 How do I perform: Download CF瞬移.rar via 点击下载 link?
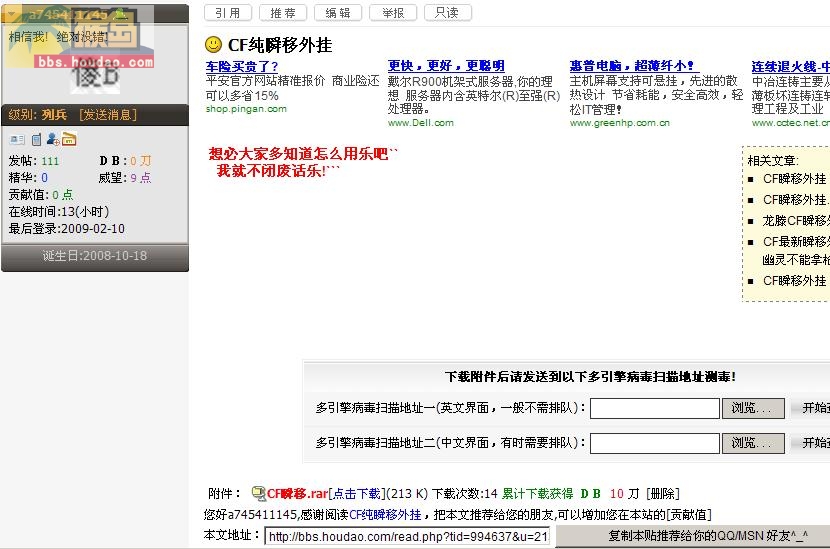click(x=357, y=493)
